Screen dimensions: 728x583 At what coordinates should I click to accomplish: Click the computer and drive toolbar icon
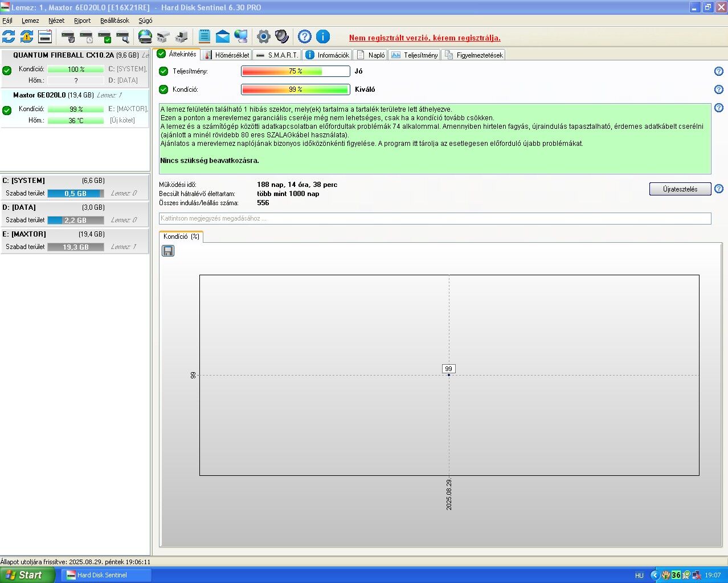click(x=182, y=36)
